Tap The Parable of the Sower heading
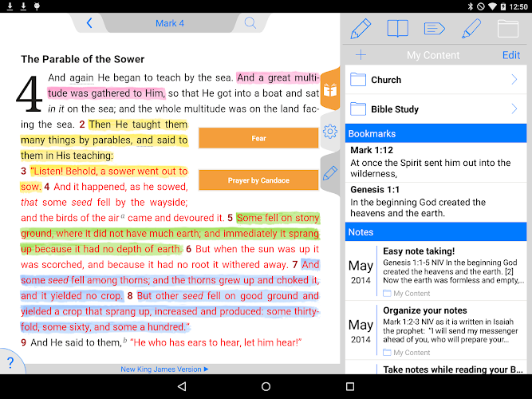 coord(82,59)
